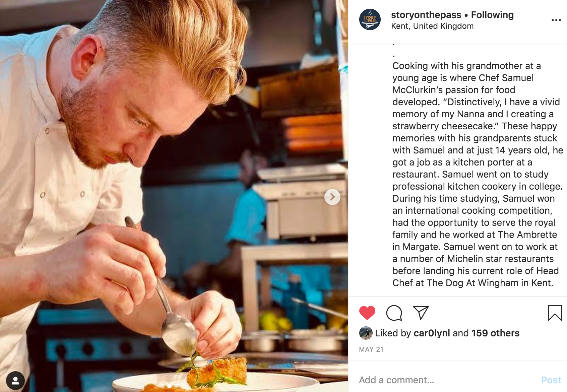Show tagged people icon on photo
Screen dimensions: 567x392
[15, 381]
